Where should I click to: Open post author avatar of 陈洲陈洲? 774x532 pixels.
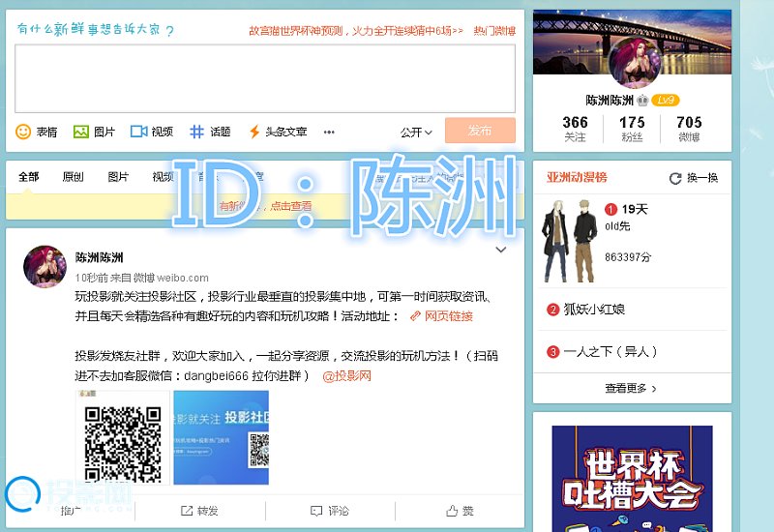pyautogui.click(x=45, y=267)
